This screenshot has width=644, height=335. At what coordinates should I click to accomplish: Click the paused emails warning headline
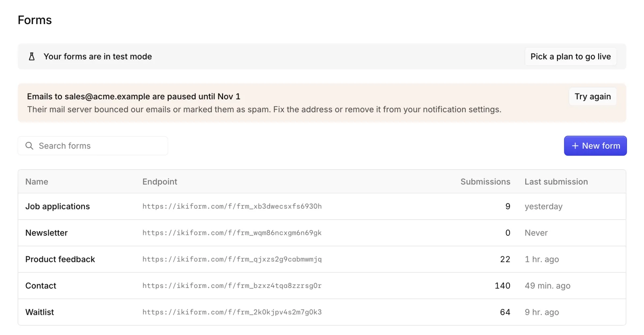134,97
